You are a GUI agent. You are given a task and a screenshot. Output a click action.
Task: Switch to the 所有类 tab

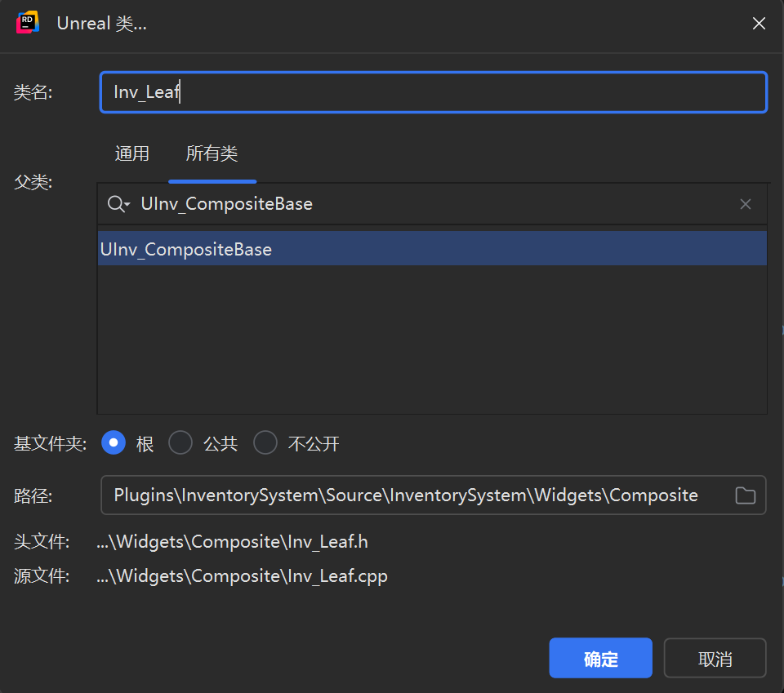[x=212, y=153]
